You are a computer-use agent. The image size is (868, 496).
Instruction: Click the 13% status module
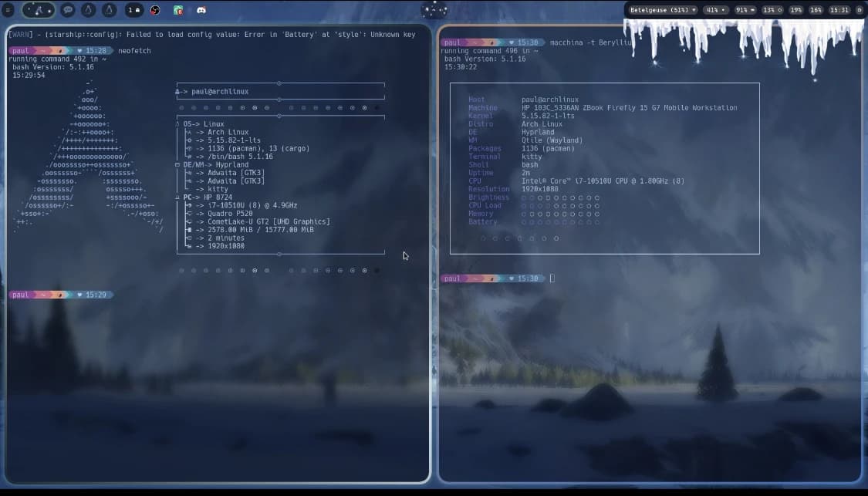click(772, 10)
